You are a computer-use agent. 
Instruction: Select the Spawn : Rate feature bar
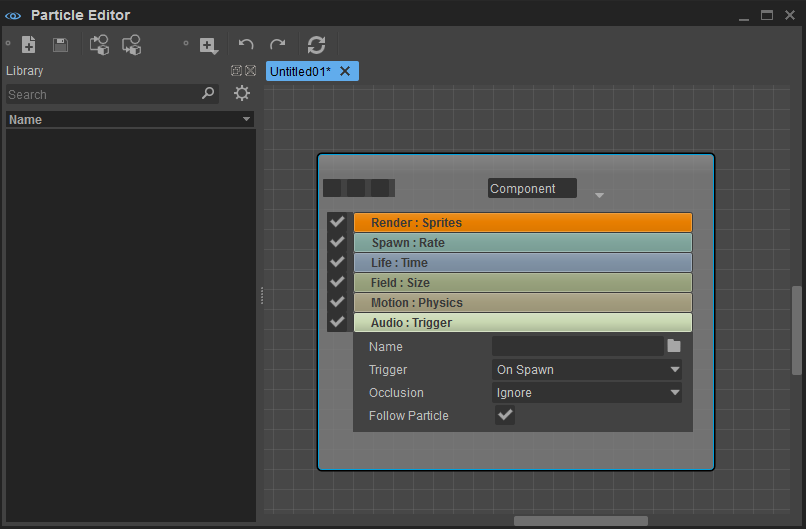(523, 243)
